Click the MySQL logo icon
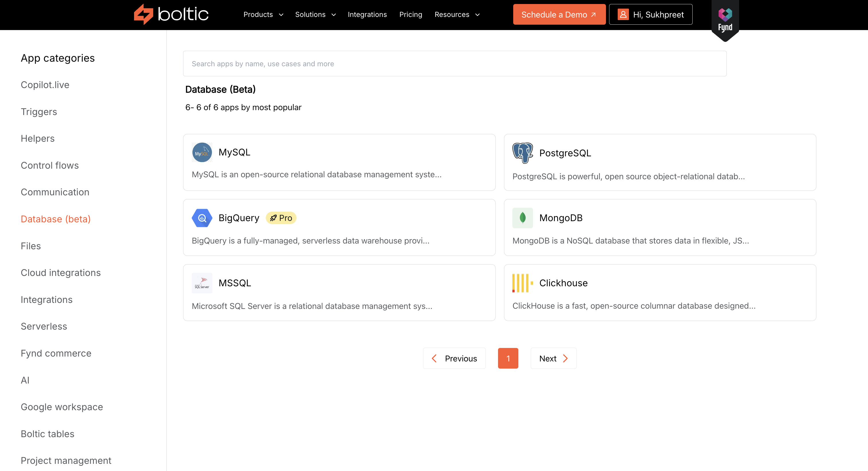The image size is (868, 471). [202, 153]
